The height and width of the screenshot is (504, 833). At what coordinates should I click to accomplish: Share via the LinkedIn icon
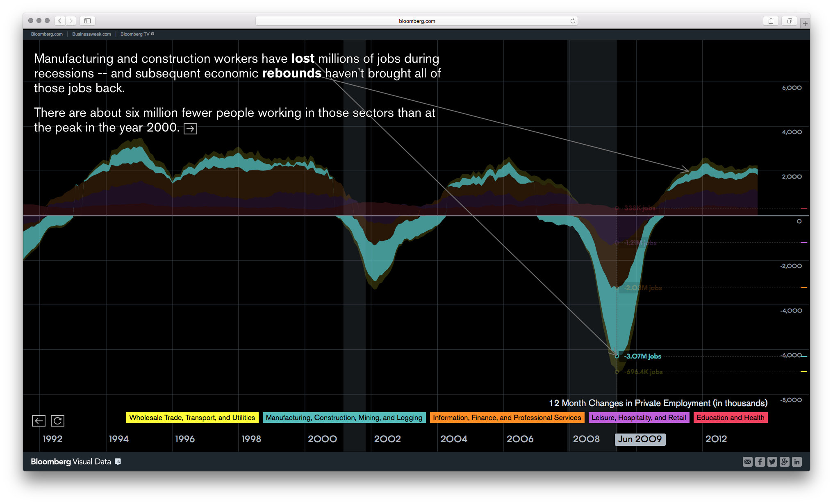pyautogui.click(x=797, y=462)
